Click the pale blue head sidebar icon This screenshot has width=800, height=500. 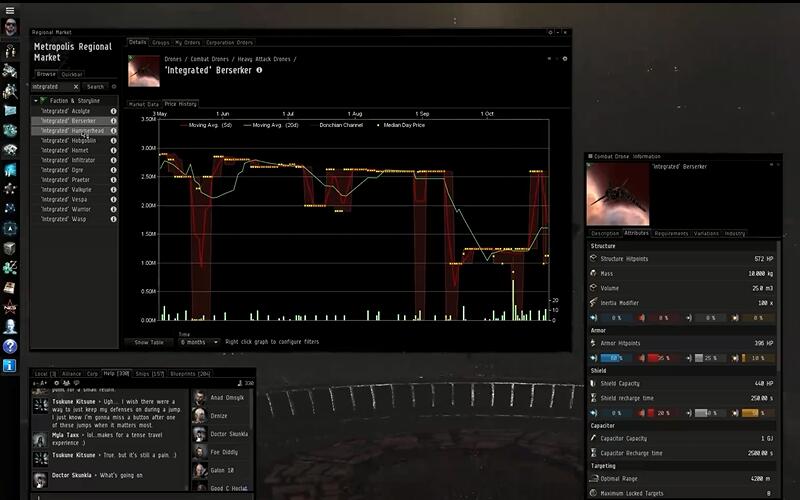[x=10, y=327]
